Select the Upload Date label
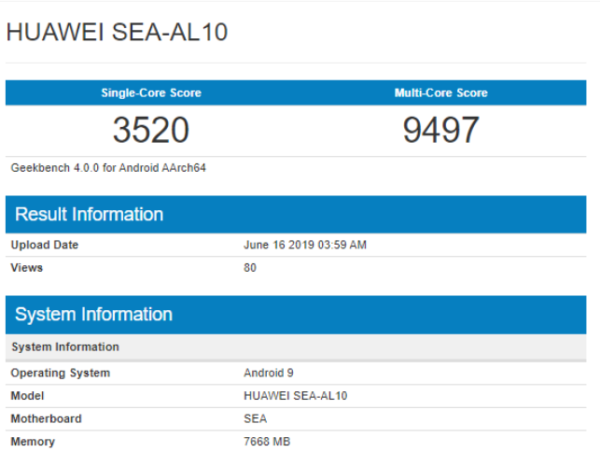 click(44, 245)
